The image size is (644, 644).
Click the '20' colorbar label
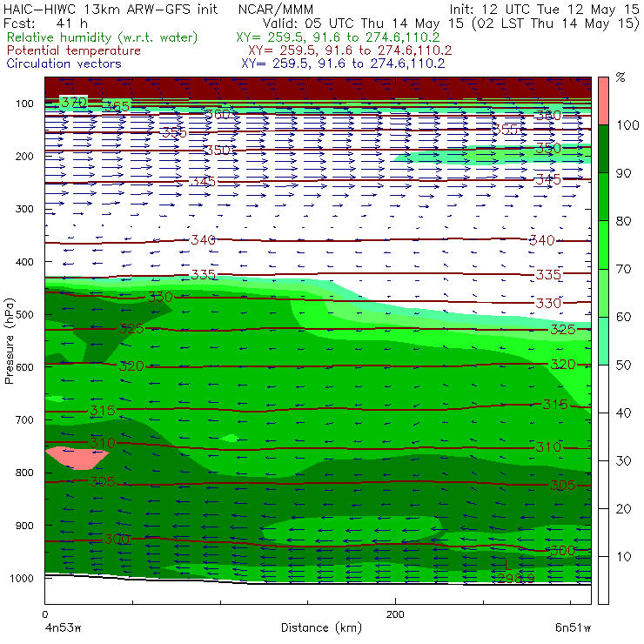(x=624, y=509)
